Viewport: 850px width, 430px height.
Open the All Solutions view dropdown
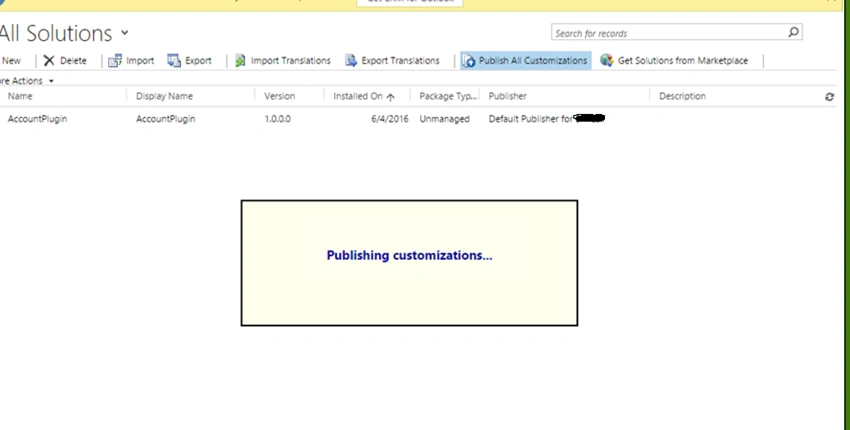click(125, 33)
